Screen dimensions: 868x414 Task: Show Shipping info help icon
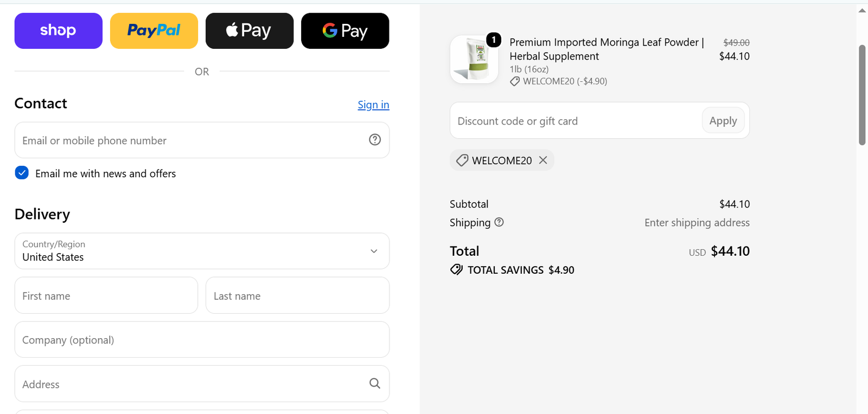coord(499,222)
